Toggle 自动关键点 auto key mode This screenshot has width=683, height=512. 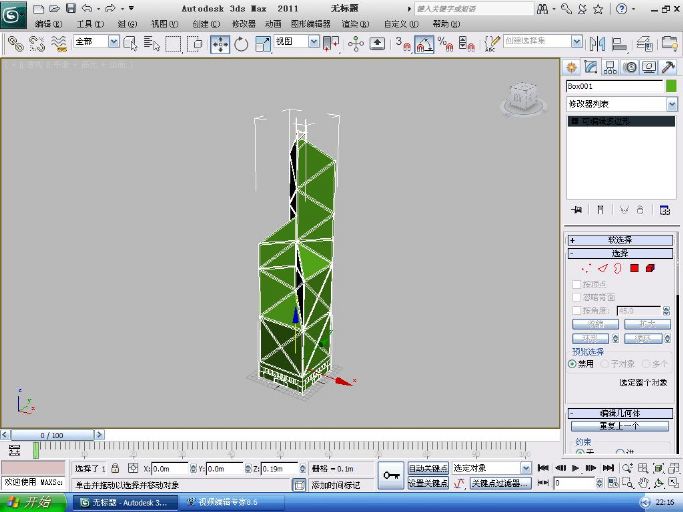pyautogui.click(x=428, y=468)
